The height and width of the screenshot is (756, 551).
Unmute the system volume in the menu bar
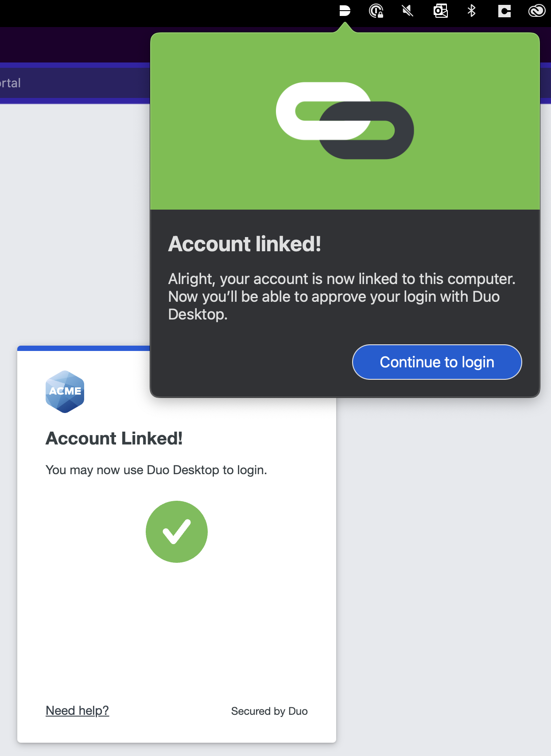tap(408, 11)
